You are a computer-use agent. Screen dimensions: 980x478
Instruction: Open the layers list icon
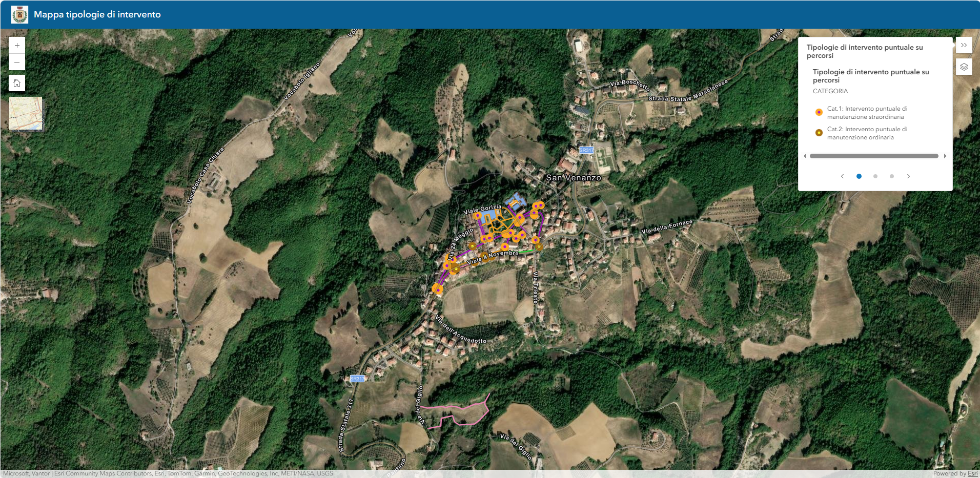[x=964, y=67]
